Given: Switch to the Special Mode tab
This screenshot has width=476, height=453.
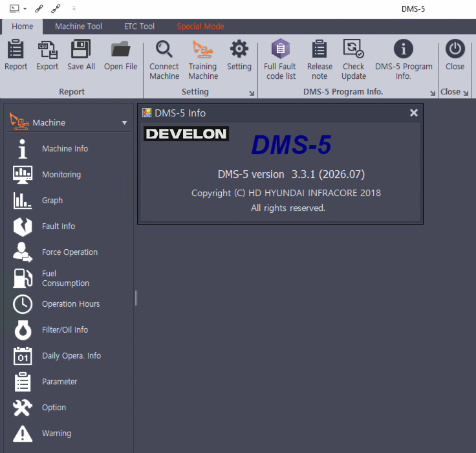Looking at the screenshot, I should click(200, 27).
